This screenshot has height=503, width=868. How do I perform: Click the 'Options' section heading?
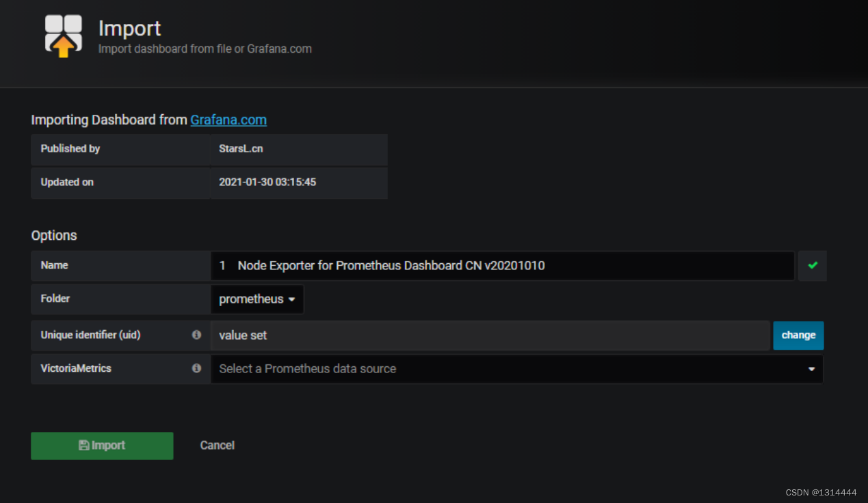click(x=54, y=235)
